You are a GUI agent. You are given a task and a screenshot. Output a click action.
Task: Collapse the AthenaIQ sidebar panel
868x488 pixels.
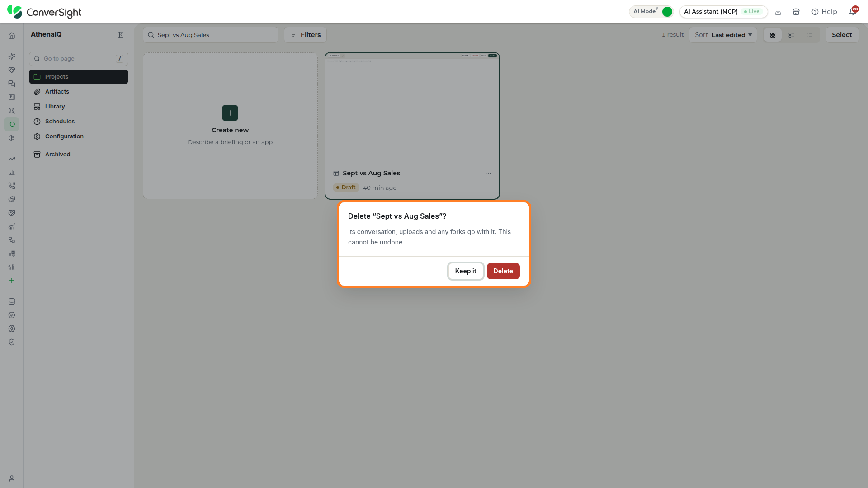[x=120, y=35]
